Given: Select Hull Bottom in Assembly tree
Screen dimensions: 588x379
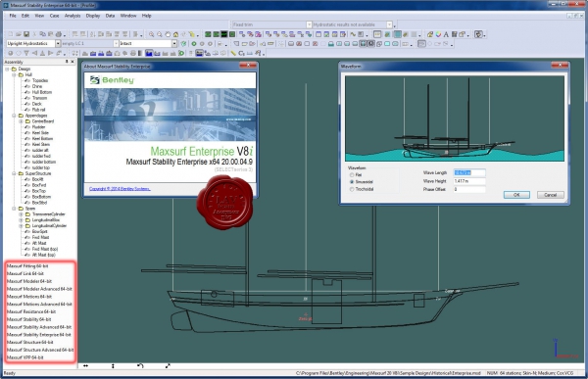Looking at the screenshot, I should tap(41, 92).
